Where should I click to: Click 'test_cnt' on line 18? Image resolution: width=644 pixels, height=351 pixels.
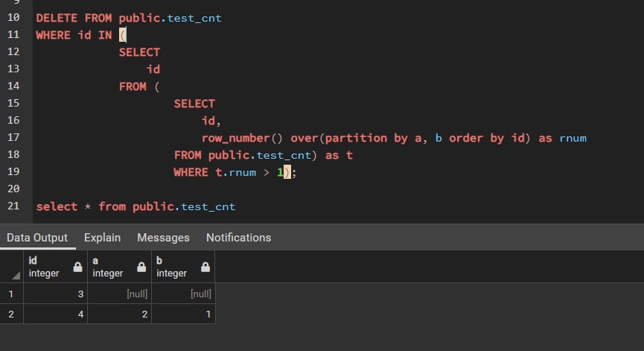[x=284, y=155]
